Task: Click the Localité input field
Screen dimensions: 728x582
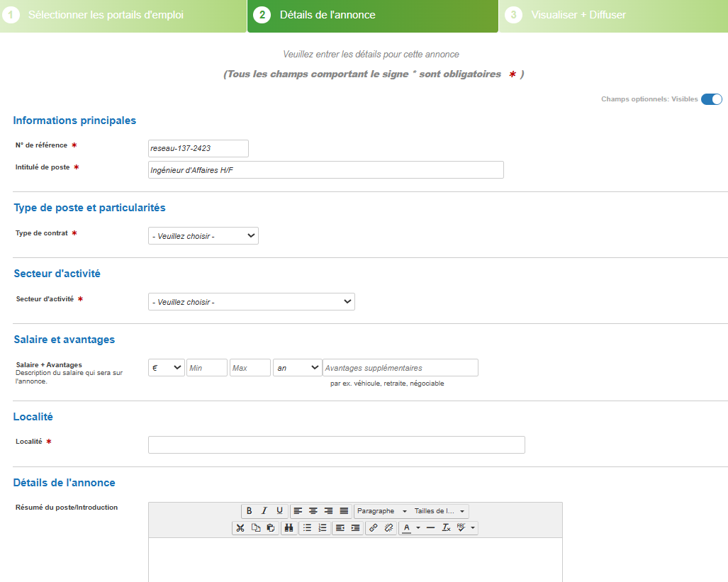Action: [336, 444]
